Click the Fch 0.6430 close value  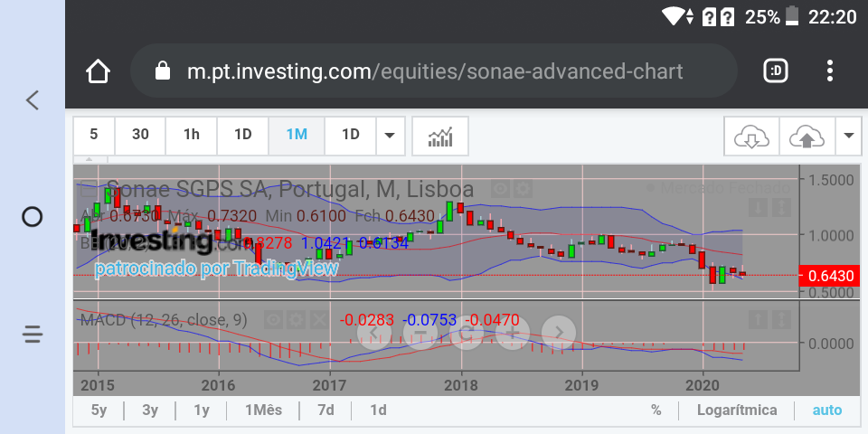coord(395,216)
